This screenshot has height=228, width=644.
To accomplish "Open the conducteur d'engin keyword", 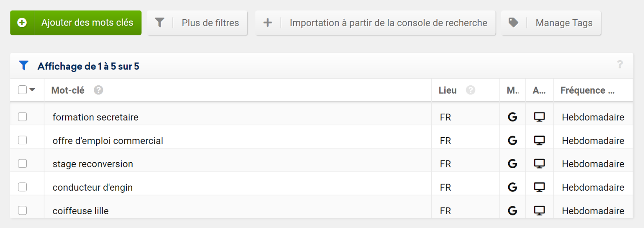I will click(93, 188).
